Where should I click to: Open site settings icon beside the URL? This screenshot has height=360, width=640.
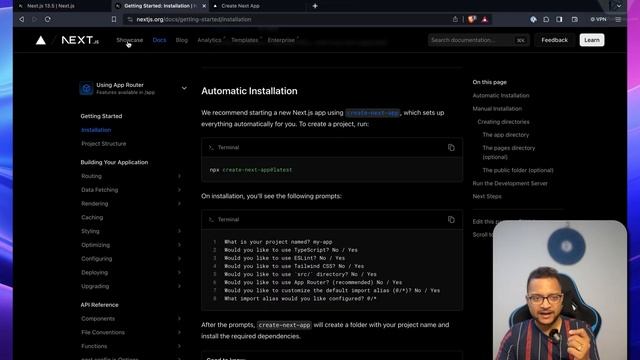tap(130, 19)
